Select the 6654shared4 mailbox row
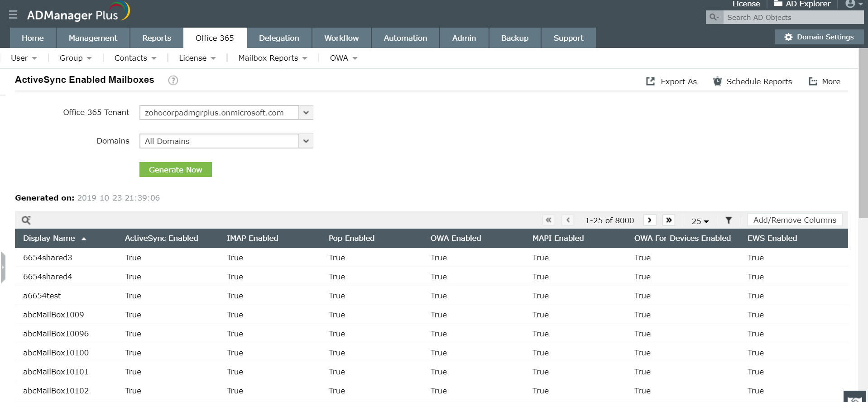868x402 pixels. (432, 277)
